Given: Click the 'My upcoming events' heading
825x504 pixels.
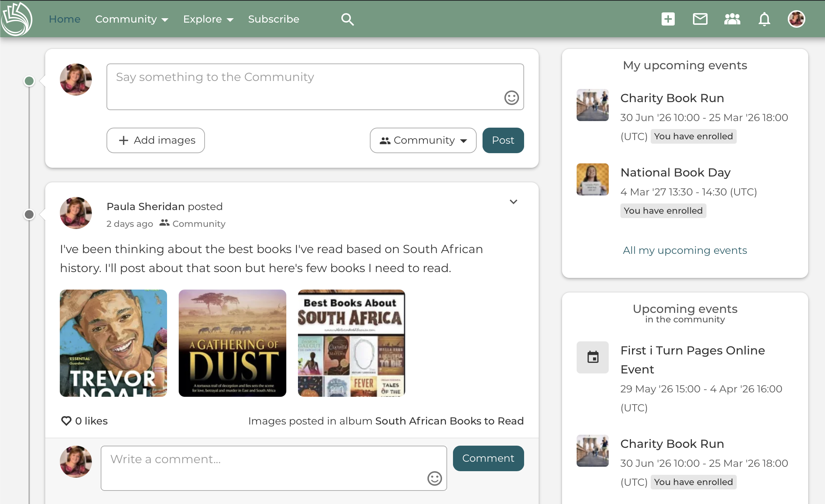Looking at the screenshot, I should (x=685, y=65).
